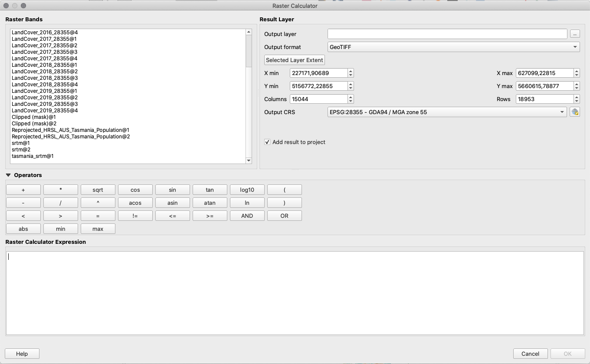
Task: Insert the greater-than operator
Action: (x=61, y=216)
